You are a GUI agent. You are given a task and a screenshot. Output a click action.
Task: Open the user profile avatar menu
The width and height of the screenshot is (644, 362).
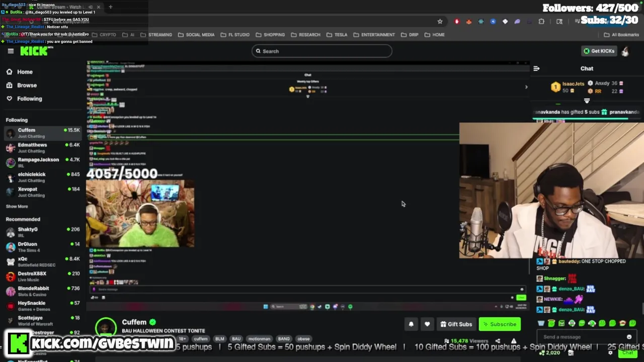click(x=625, y=51)
